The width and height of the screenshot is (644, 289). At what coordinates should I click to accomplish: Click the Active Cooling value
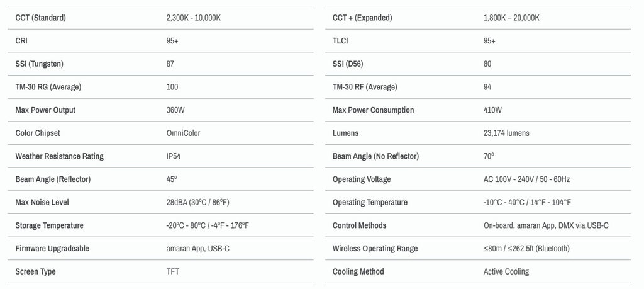[506, 271]
